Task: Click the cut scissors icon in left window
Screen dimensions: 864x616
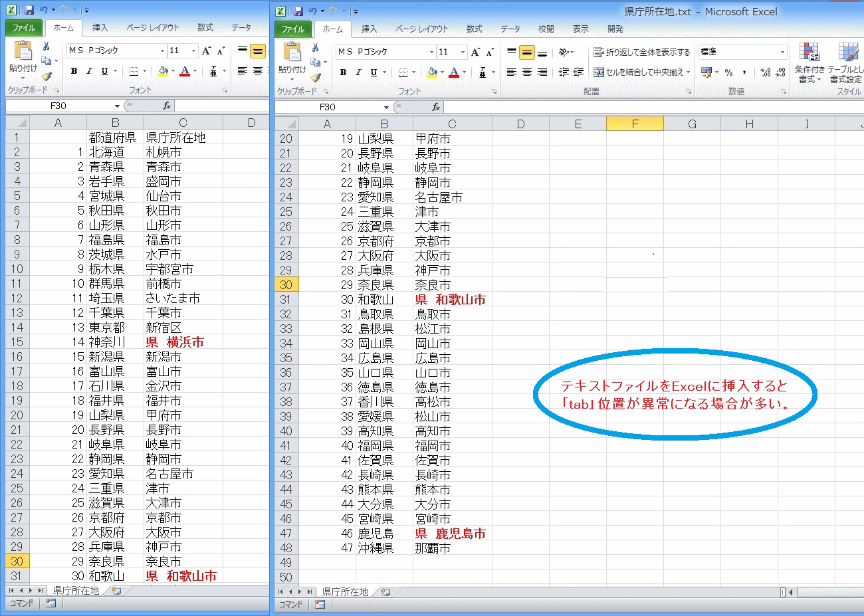Action: (46, 46)
